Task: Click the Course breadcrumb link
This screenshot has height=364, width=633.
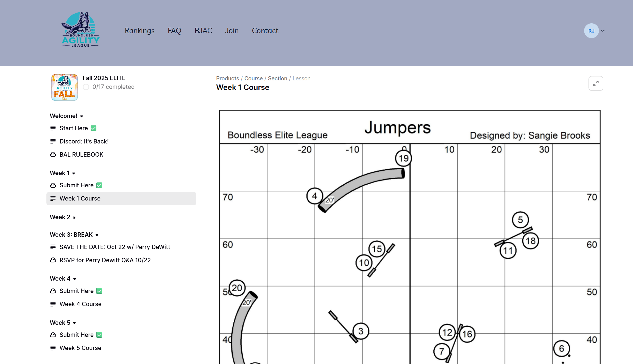Action: (253, 78)
